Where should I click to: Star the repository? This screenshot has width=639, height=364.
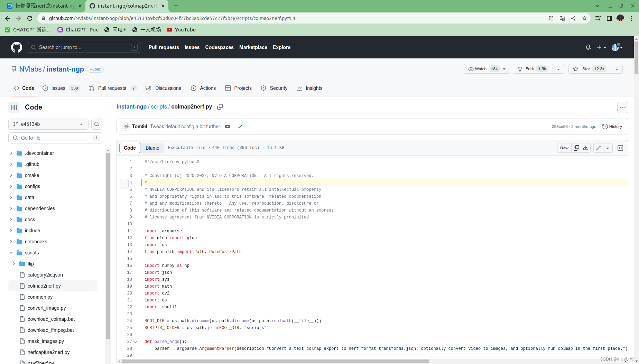point(590,69)
